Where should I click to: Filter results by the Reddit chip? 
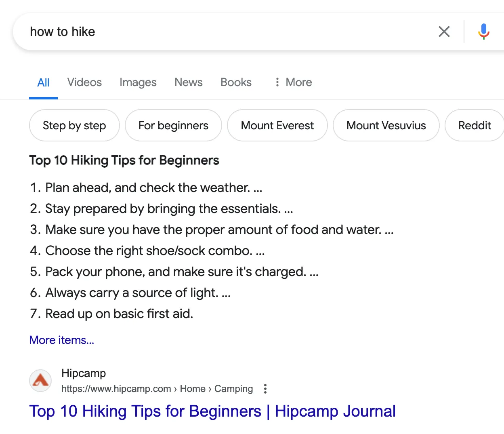pos(474,126)
